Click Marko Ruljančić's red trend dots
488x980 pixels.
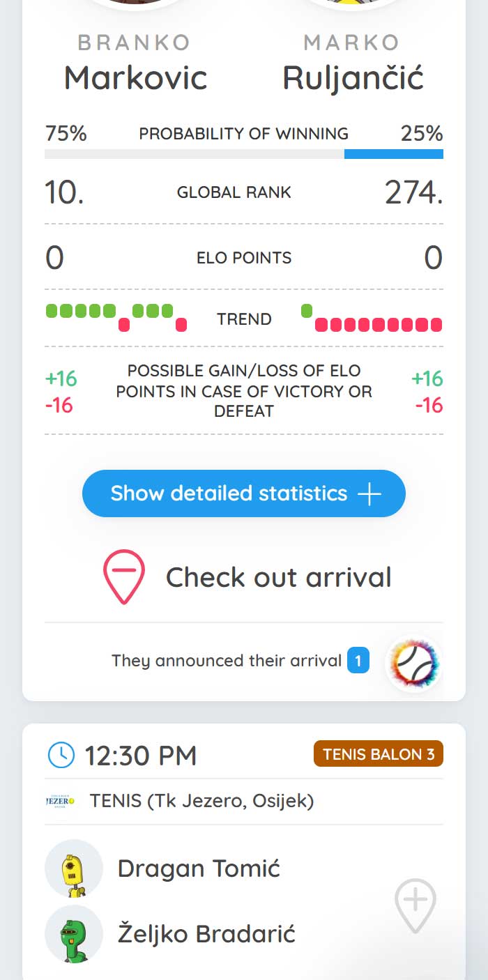[x=372, y=317]
